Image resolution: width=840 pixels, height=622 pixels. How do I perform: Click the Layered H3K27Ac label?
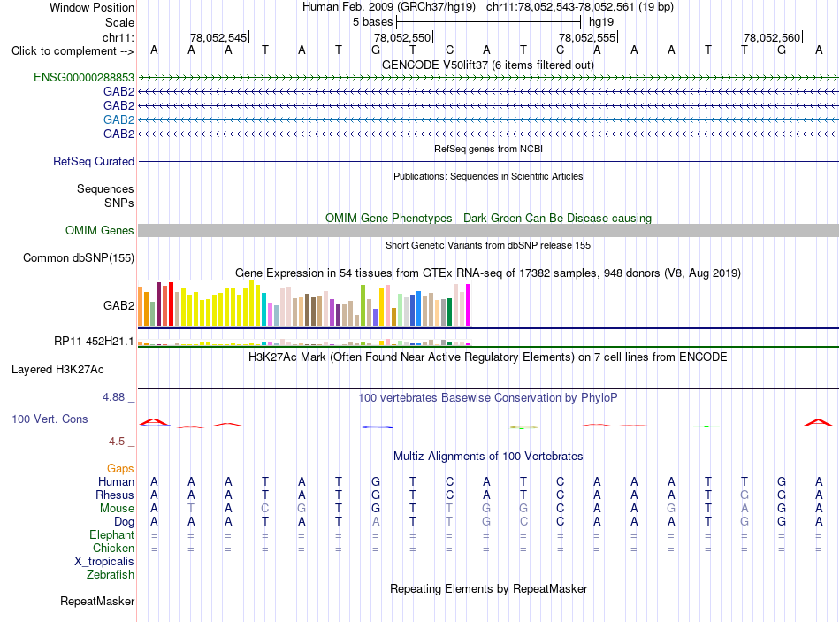[x=57, y=370]
